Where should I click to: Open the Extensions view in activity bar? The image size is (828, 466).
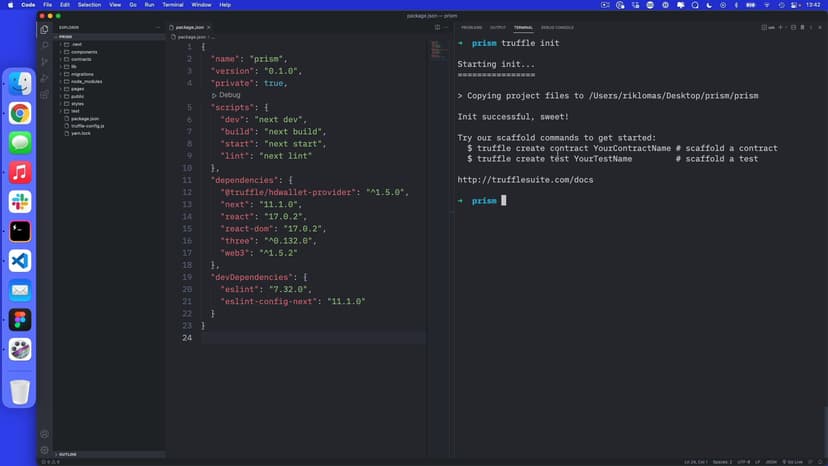tap(45, 94)
